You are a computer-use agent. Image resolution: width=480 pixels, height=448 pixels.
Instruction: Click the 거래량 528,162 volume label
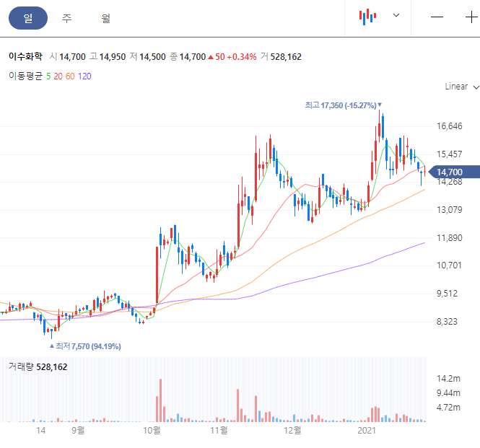[38, 366]
